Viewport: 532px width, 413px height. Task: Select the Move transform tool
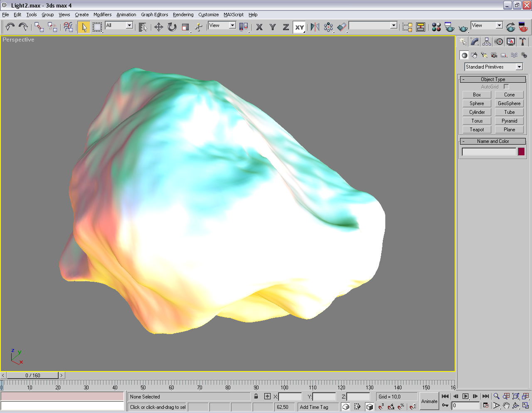(x=158, y=27)
